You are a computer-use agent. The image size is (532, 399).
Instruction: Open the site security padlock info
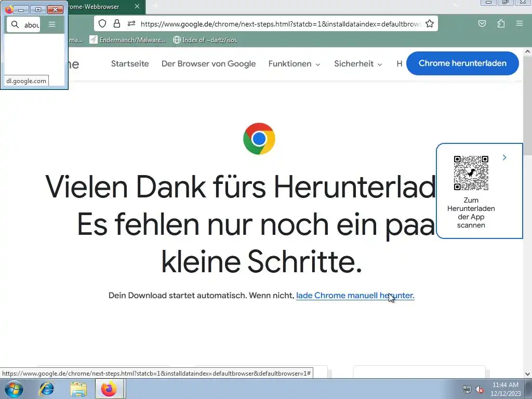(117, 23)
